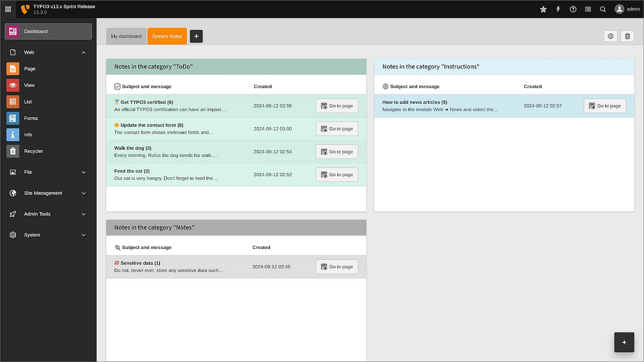Click the search magnifier icon in top bar
The height and width of the screenshot is (362, 644).
[x=603, y=9]
